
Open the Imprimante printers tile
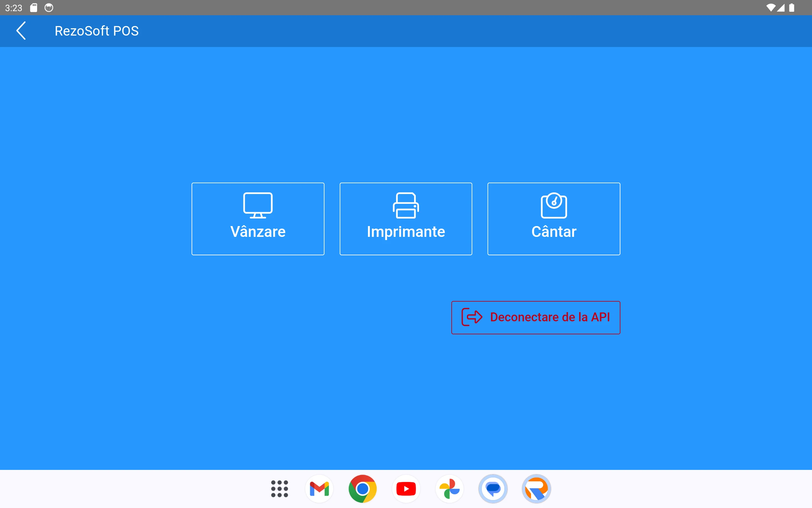406,219
